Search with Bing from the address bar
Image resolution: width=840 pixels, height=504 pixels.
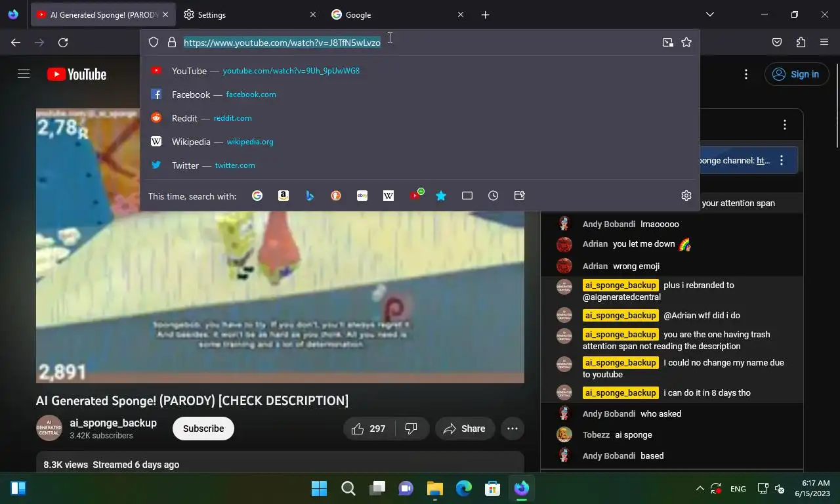click(310, 196)
